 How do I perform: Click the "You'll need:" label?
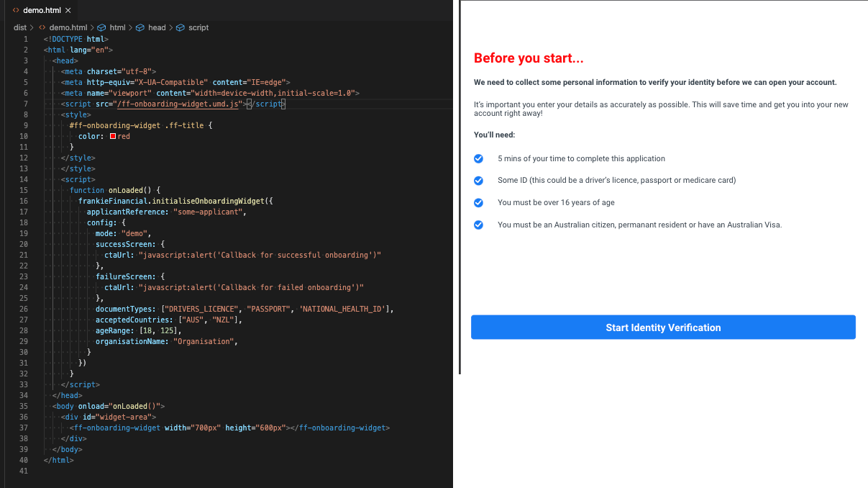495,135
